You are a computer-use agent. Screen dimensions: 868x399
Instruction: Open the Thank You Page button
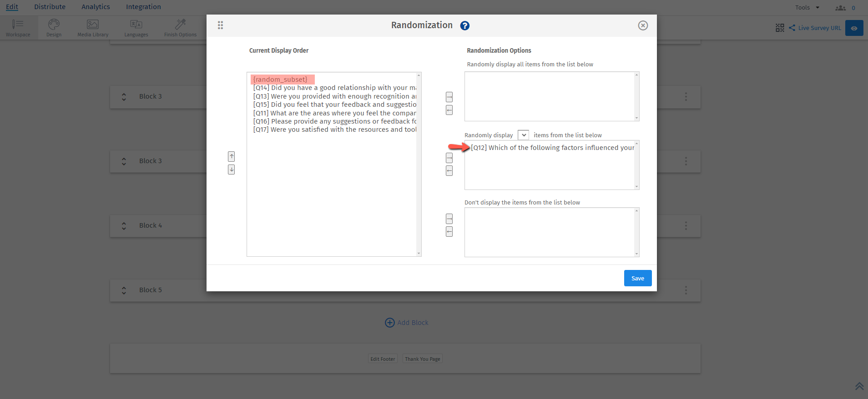(x=423, y=359)
